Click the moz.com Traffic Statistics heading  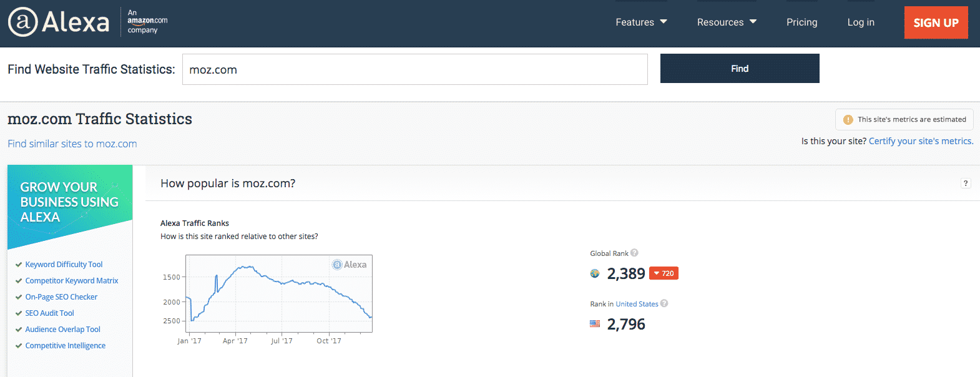click(100, 119)
